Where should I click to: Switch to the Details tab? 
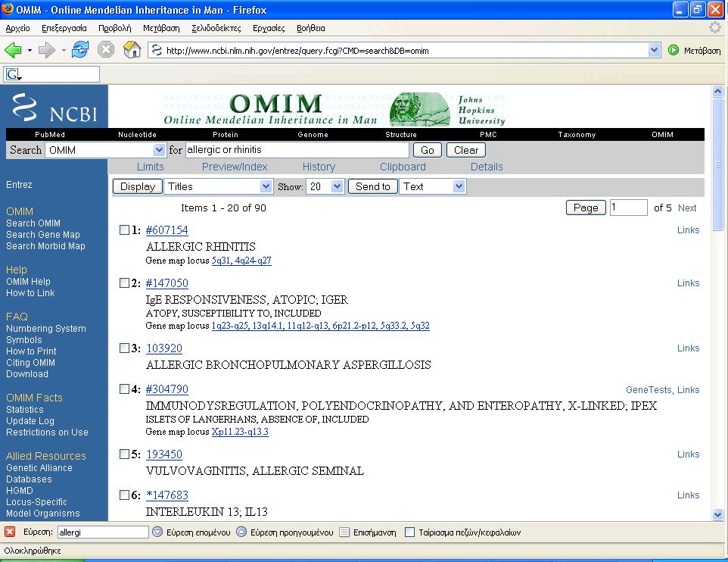point(487,167)
